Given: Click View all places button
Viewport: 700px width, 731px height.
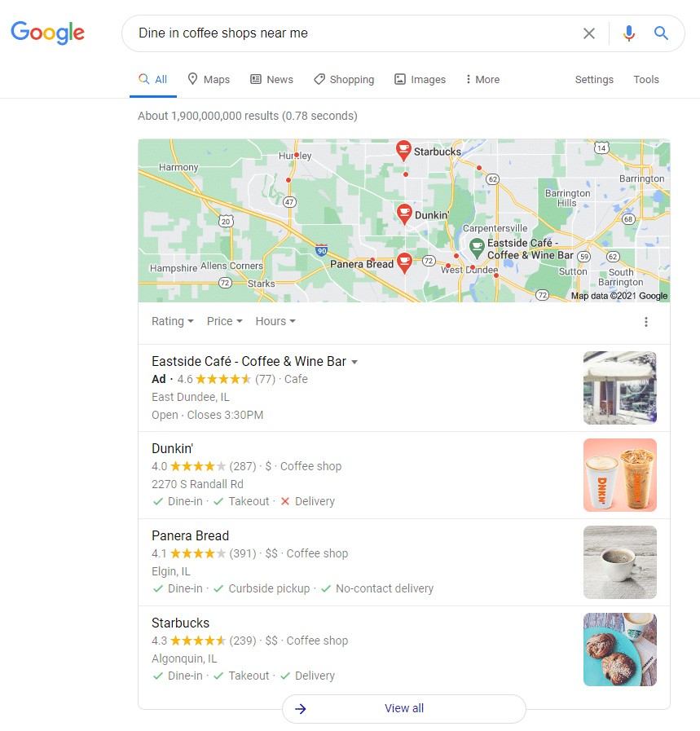Looking at the screenshot, I should point(404,709).
